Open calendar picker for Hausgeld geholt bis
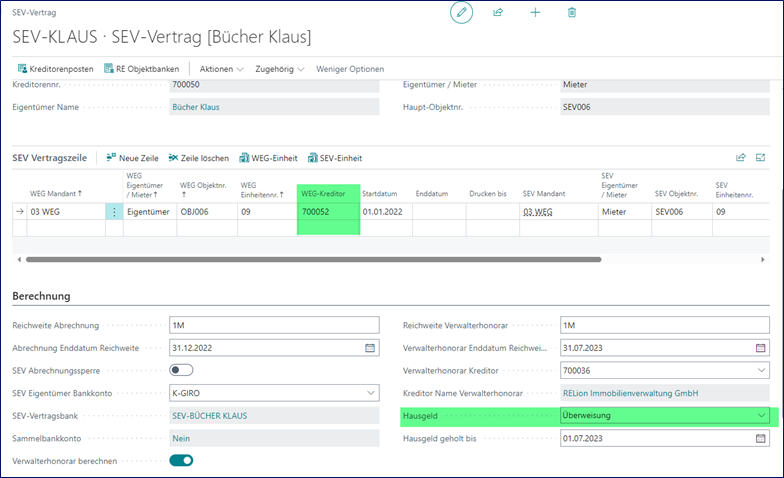Viewport: 784px width, 478px height. tap(760, 438)
